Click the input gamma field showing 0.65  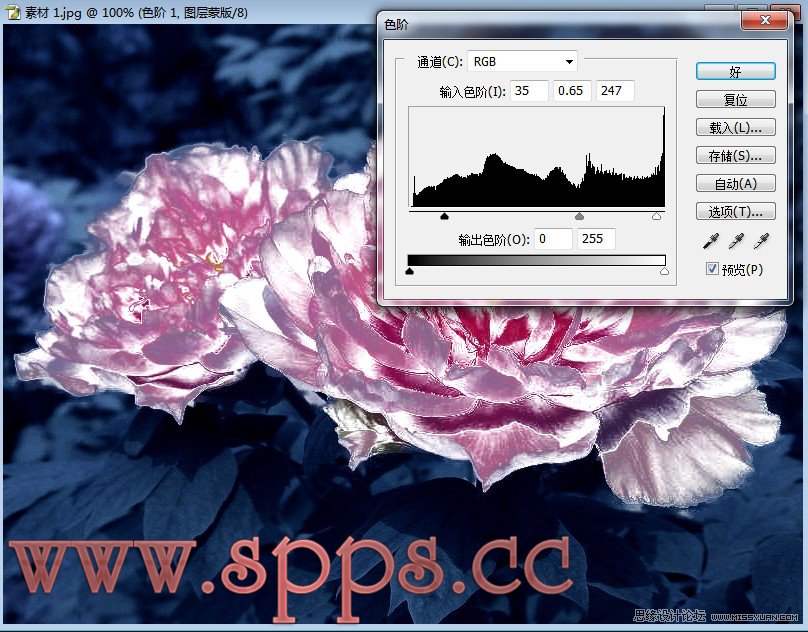point(572,91)
